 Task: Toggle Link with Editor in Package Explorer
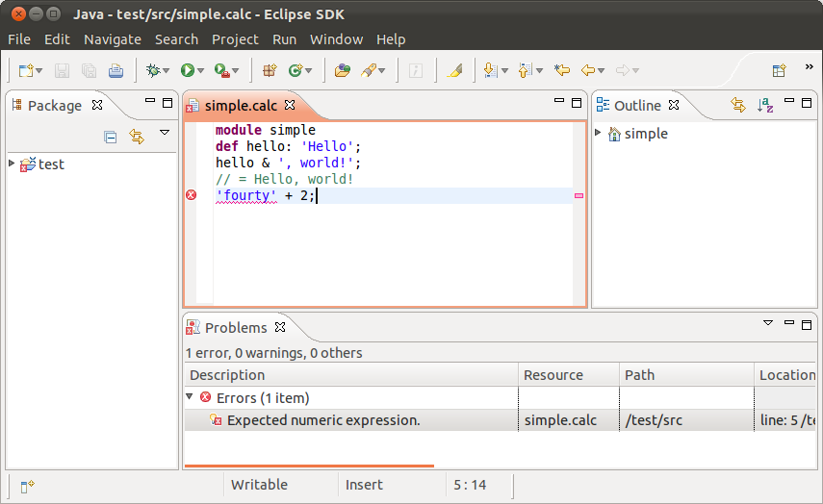point(137,138)
